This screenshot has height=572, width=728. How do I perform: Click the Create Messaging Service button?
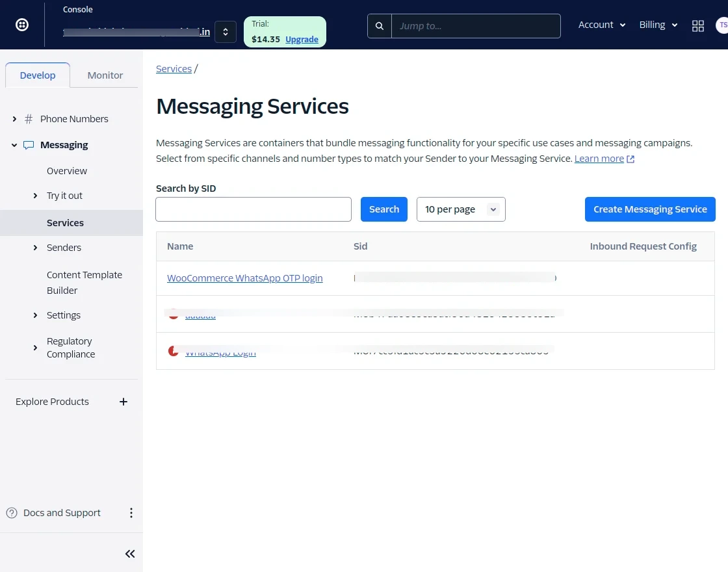pyautogui.click(x=650, y=209)
